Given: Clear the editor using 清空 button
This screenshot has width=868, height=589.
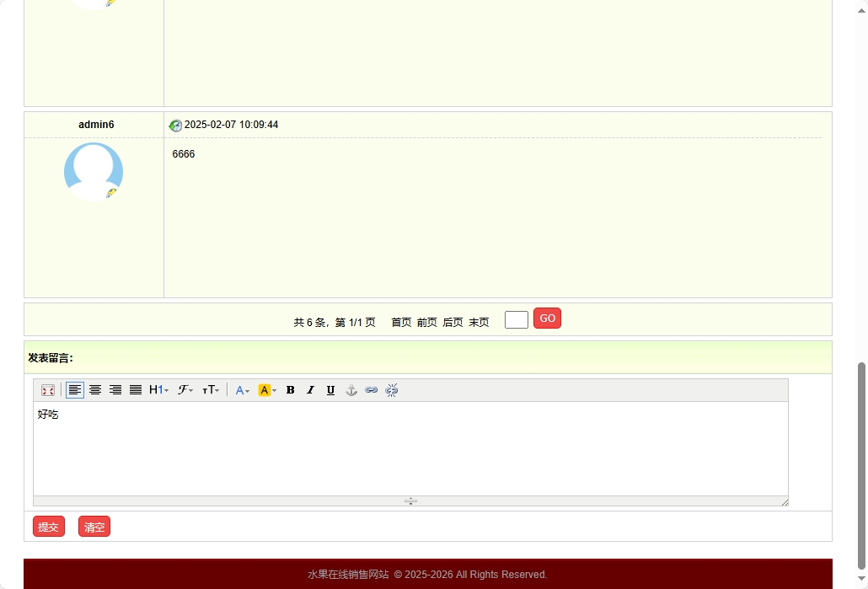Looking at the screenshot, I should pos(94,527).
